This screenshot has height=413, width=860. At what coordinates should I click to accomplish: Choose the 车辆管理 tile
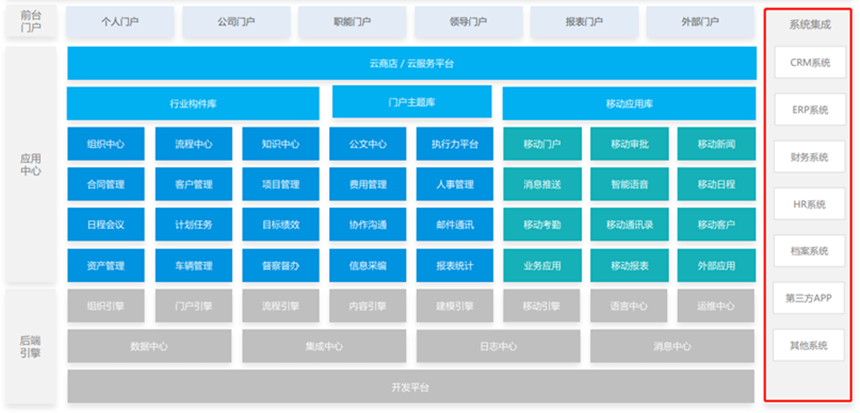pyautogui.click(x=193, y=266)
